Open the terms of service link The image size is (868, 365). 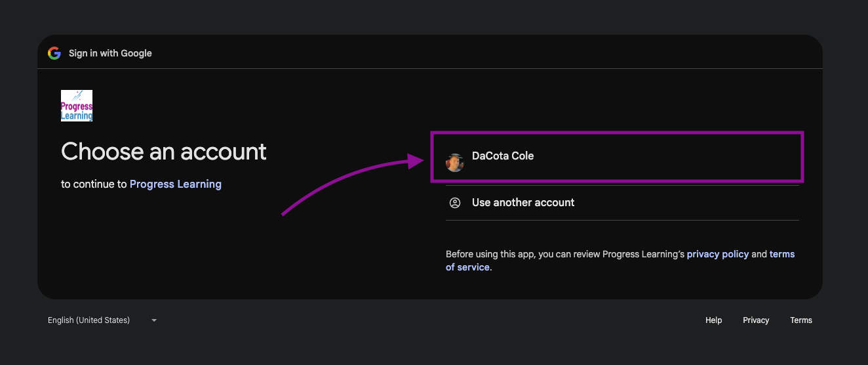[781, 254]
